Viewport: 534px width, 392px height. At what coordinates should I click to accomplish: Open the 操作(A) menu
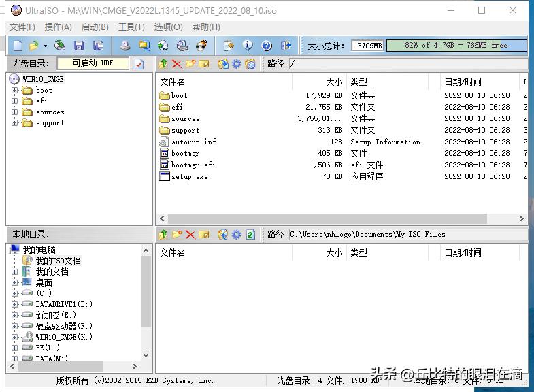pos(59,27)
